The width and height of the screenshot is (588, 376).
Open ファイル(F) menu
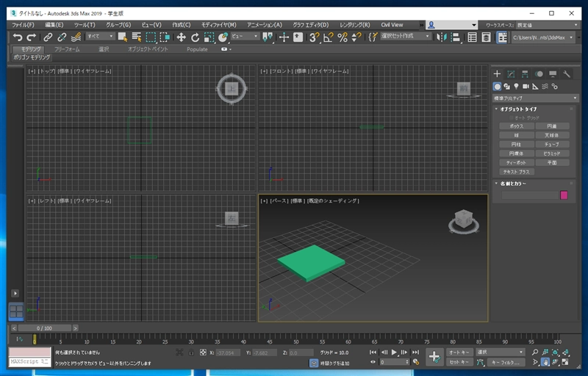(24, 25)
